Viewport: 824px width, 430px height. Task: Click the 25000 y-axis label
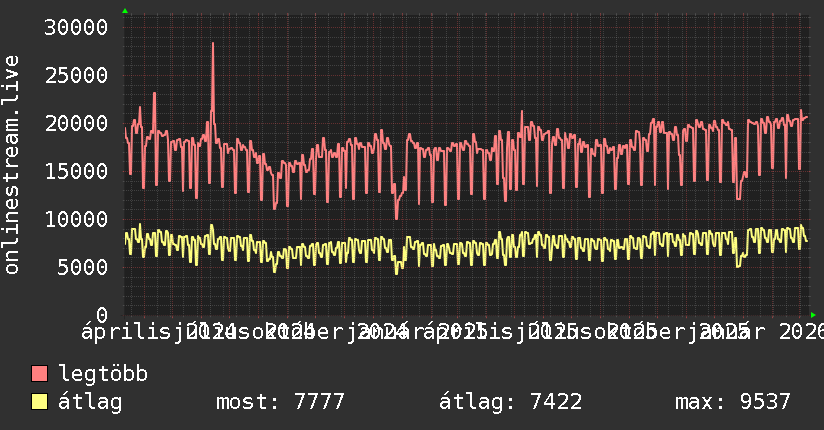click(76, 75)
